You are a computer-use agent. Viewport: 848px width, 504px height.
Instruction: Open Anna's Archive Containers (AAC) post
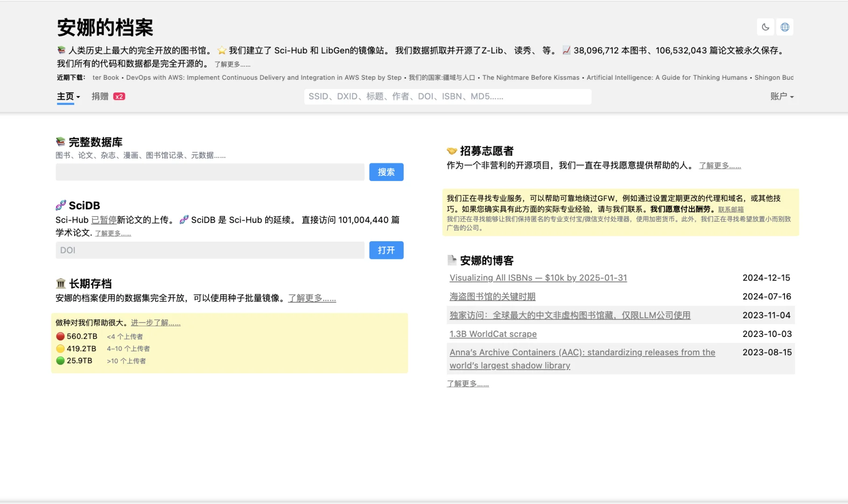pyautogui.click(x=582, y=359)
